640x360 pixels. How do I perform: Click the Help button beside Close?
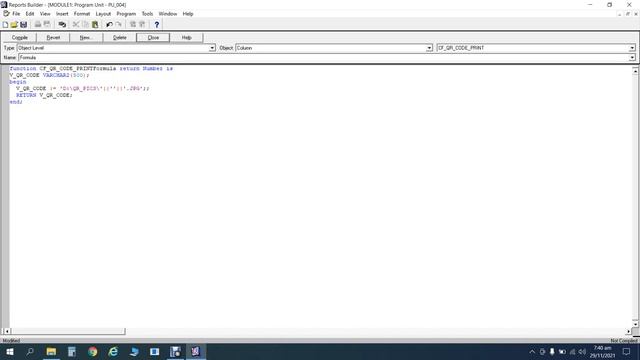tap(187, 38)
